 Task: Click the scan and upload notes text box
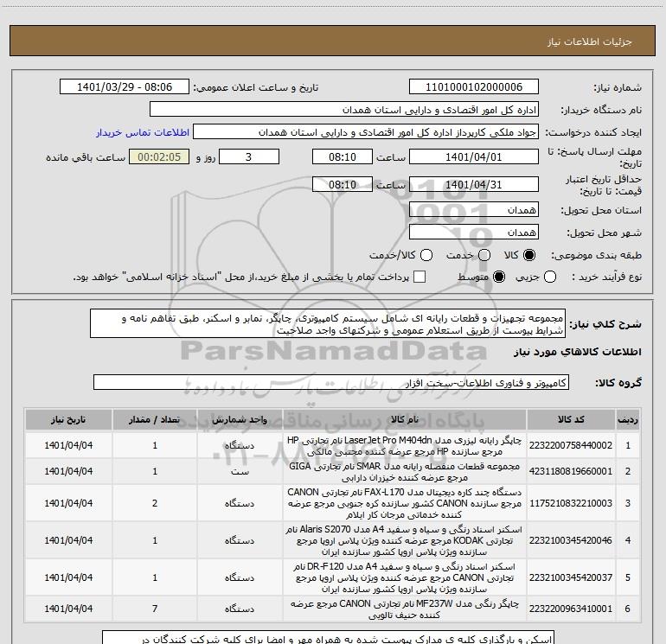pyautogui.click(x=329, y=637)
